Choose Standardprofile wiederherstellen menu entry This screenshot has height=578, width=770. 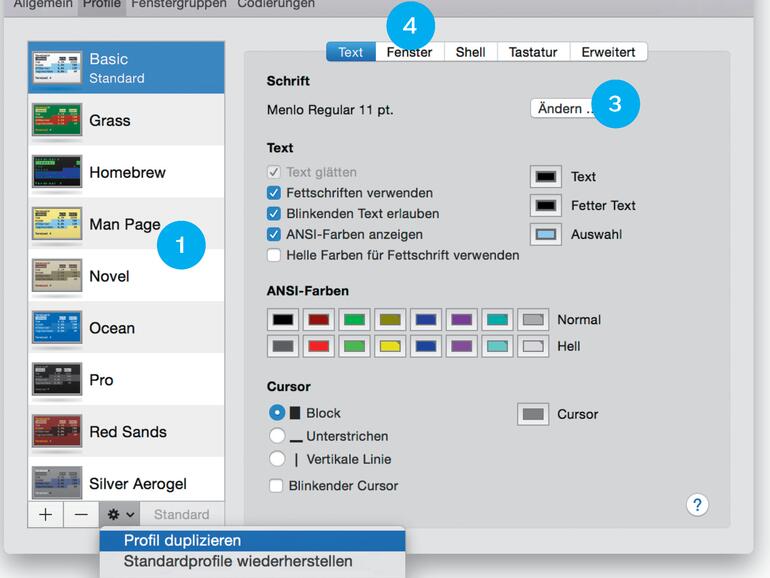(x=252, y=561)
